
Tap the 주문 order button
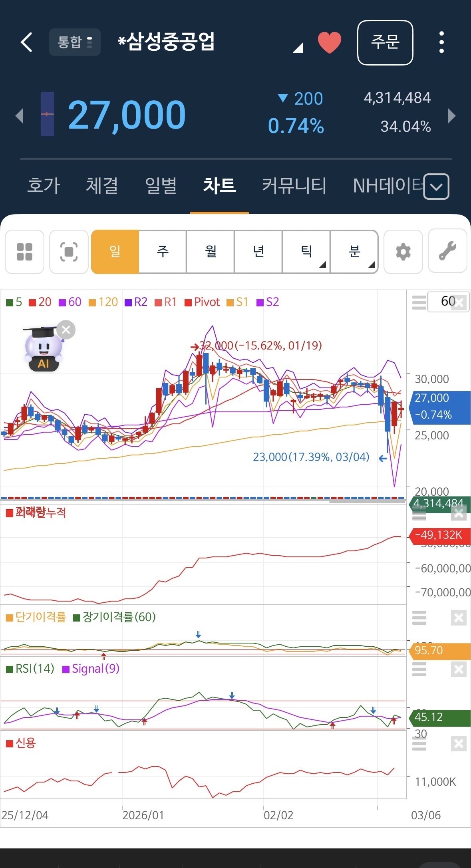coord(385,42)
